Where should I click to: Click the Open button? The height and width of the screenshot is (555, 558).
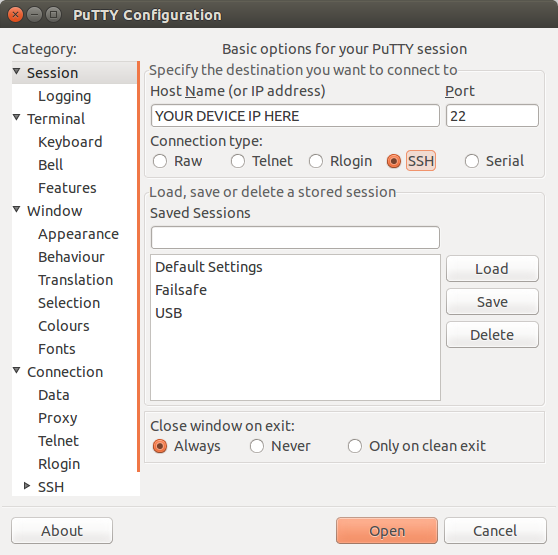coord(387,531)
